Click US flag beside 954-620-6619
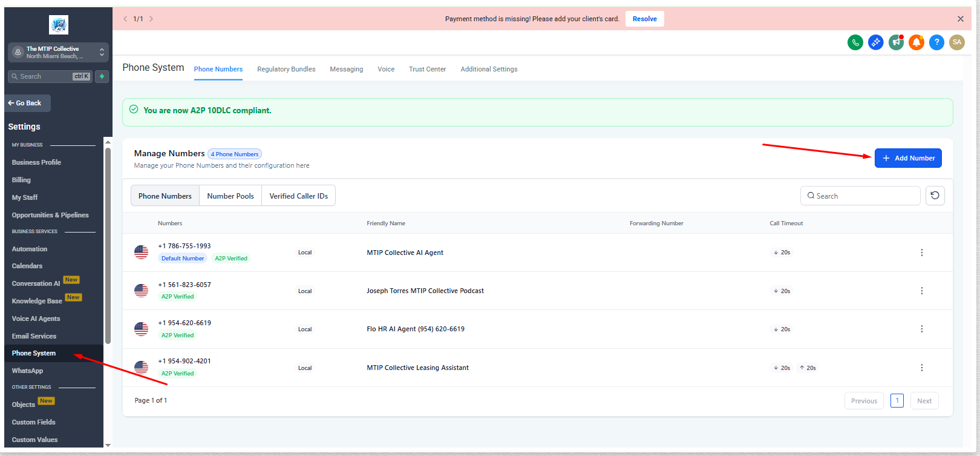The image size is (980, 456). click(141, 329)
